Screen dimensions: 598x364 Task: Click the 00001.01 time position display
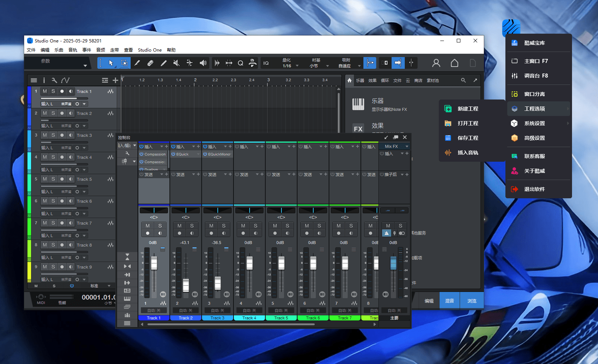[x=98, y=297]
